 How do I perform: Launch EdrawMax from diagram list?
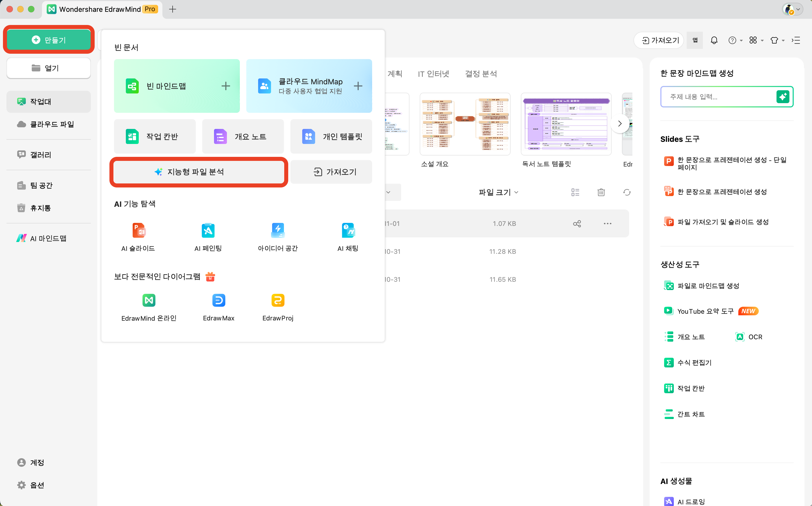218,300
